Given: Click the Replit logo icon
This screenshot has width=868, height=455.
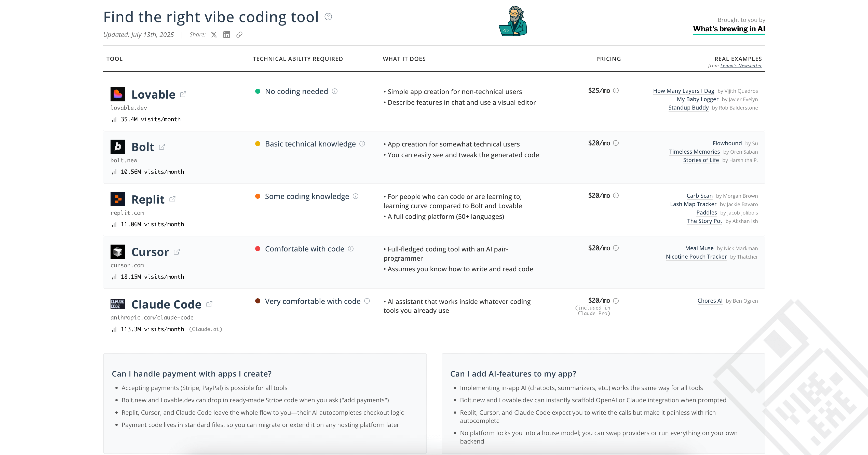Looking at the screenshot, I should pyautogui.click(x=118, y=199).
